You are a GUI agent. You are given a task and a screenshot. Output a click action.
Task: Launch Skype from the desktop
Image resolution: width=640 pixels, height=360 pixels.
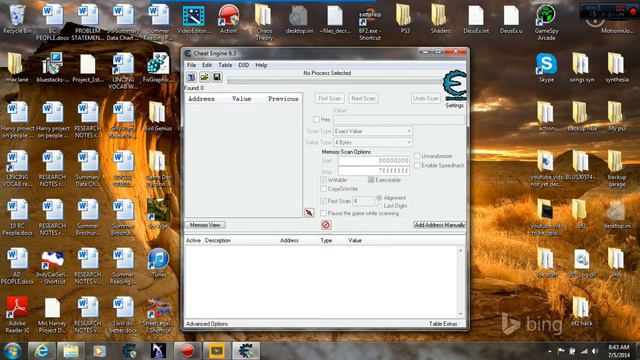click(x=546, y=67)
